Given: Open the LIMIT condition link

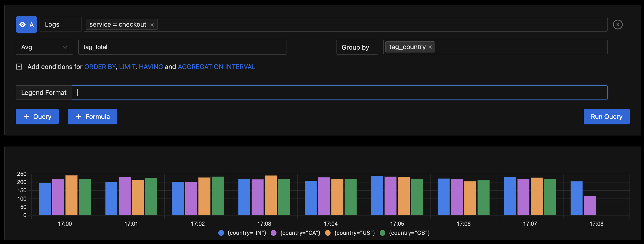Looking at the screenshot, I should click(x=127, y=67).
